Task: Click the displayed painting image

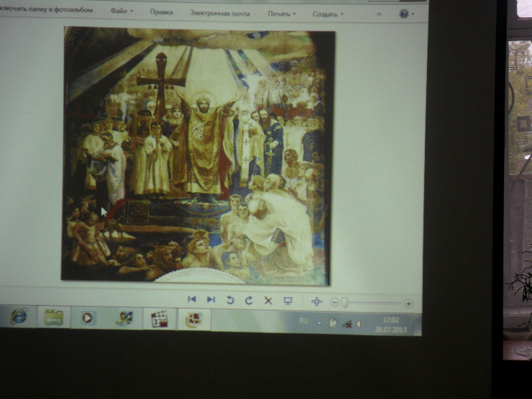Action: click(x=198, y=156)
